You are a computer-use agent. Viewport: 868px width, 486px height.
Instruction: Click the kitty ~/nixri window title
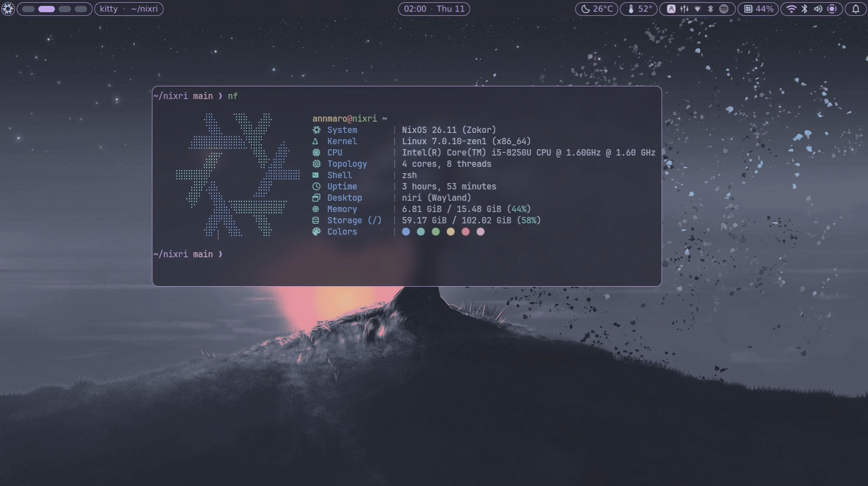tap(129, 9)
